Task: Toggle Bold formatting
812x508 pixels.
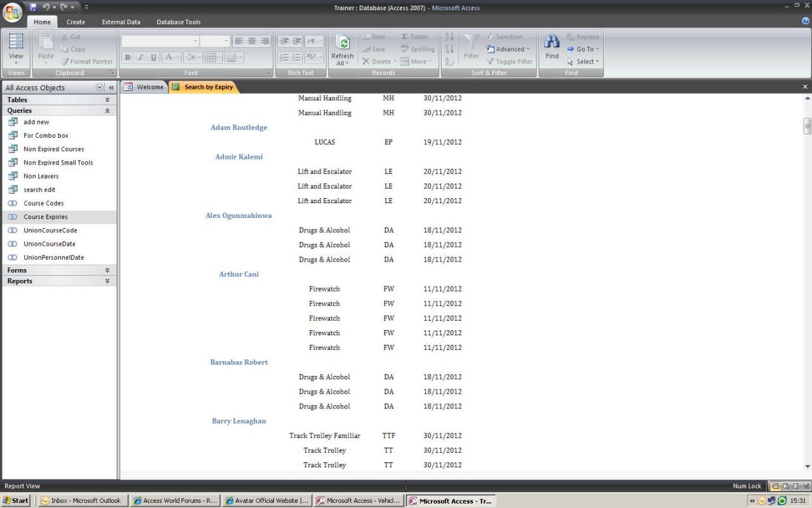Action: [128, 57]
